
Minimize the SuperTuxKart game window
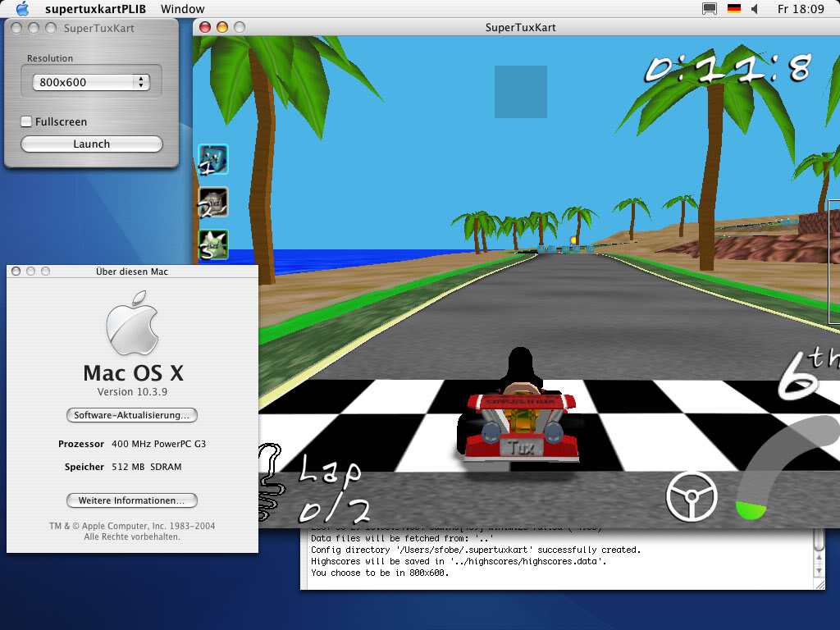[x=221, y=27]
